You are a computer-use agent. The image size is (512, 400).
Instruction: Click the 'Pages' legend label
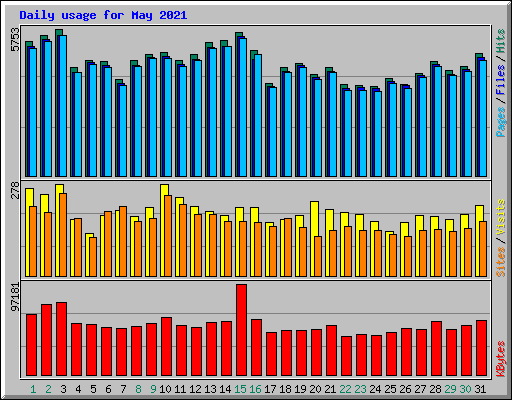pos(500,122)
